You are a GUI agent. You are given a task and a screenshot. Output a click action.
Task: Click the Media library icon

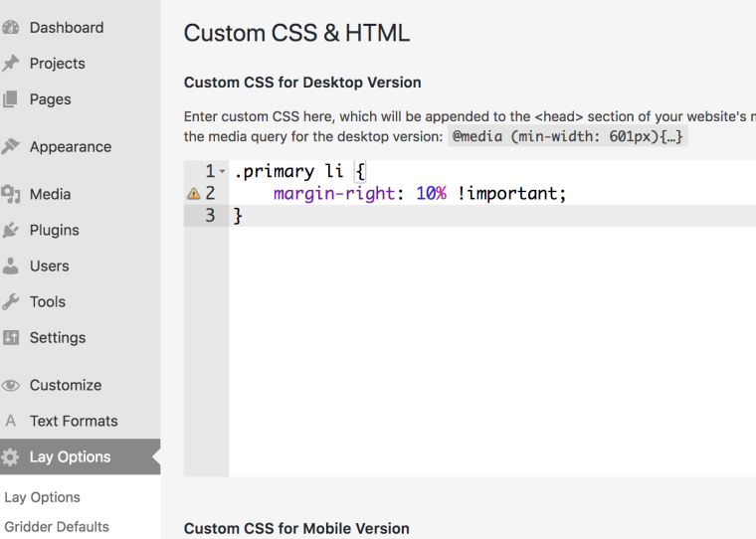coord(10,195)
